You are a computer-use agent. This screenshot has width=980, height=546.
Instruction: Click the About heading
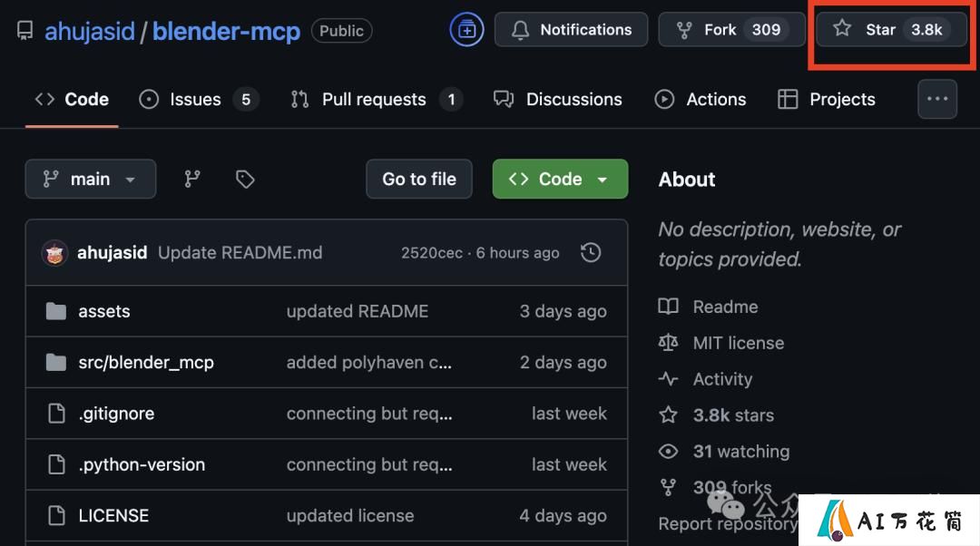click(x=687, y=180)
